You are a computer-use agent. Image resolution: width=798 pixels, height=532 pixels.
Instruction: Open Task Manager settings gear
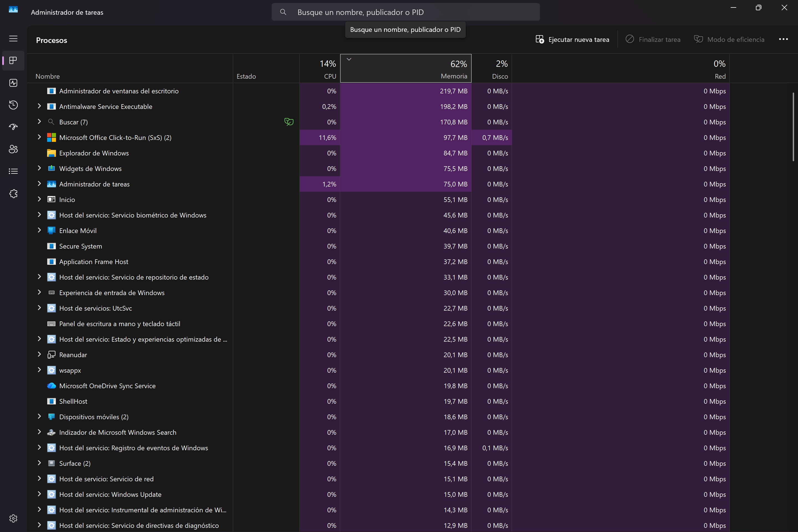tap(13, 518)
